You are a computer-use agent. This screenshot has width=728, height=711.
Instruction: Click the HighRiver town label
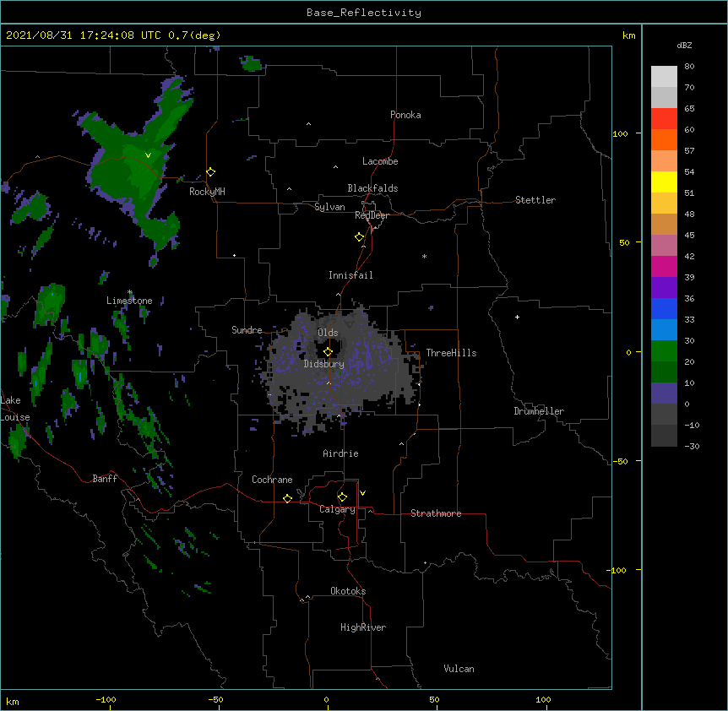click(363, 627)
